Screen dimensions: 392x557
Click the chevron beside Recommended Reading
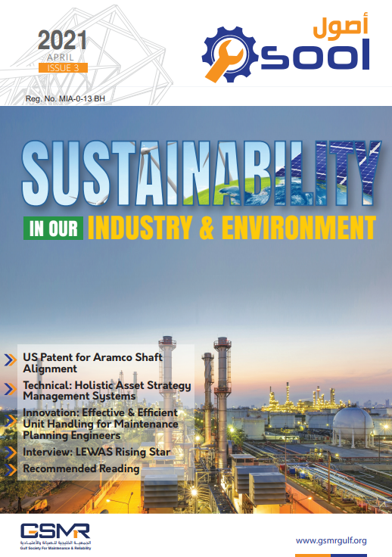pos(11,469)
